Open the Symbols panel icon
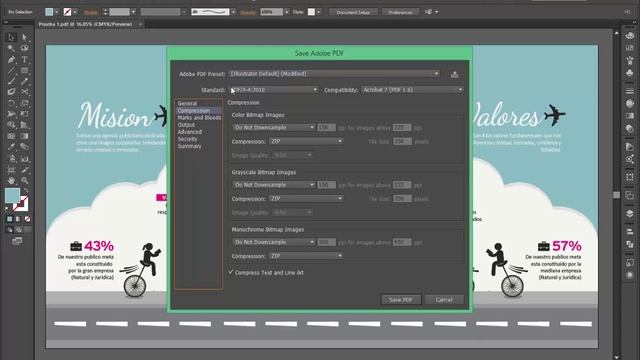The width and height of the screenshot is (640, 360). (630, 73)
